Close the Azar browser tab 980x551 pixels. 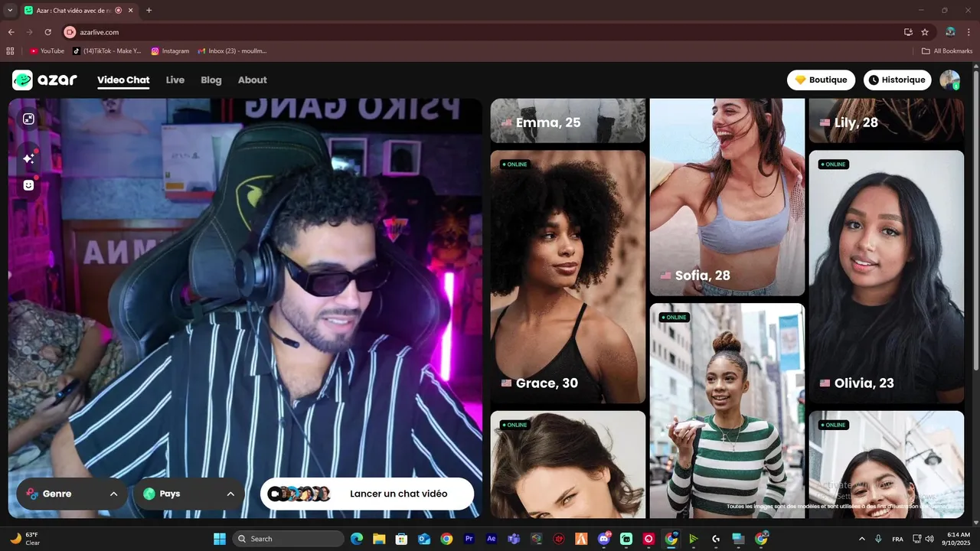coord(131,11)
